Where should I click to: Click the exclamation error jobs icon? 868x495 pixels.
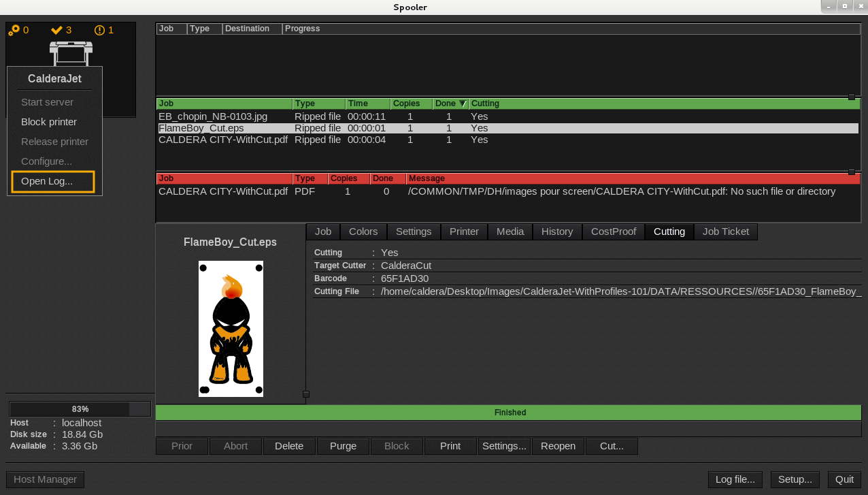[x=99, y=31]
